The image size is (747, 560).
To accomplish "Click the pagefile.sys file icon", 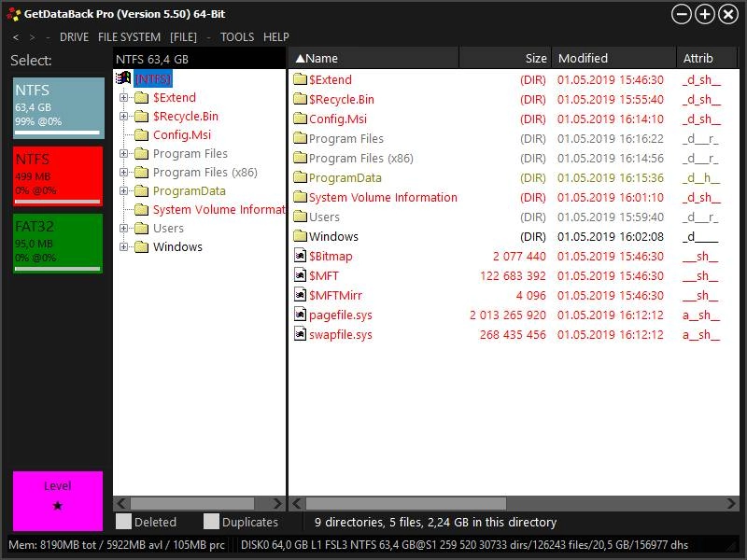I will [300, 315].
